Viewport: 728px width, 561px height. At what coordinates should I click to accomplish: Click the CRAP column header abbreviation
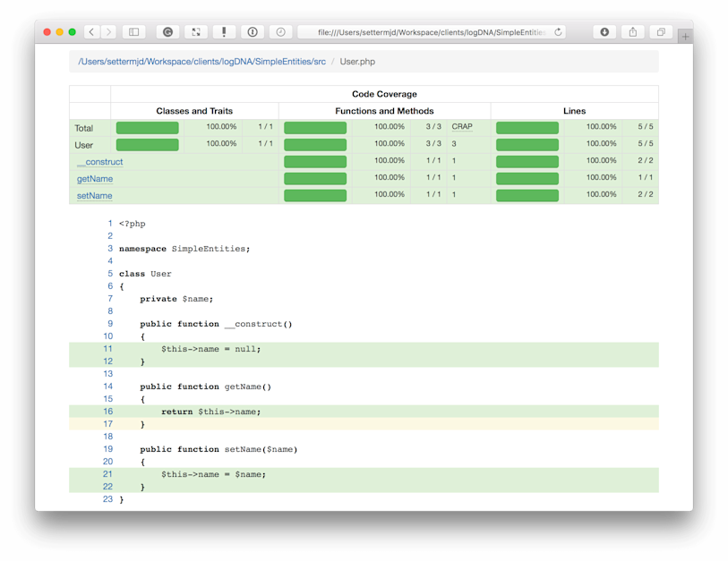point(462,127)
